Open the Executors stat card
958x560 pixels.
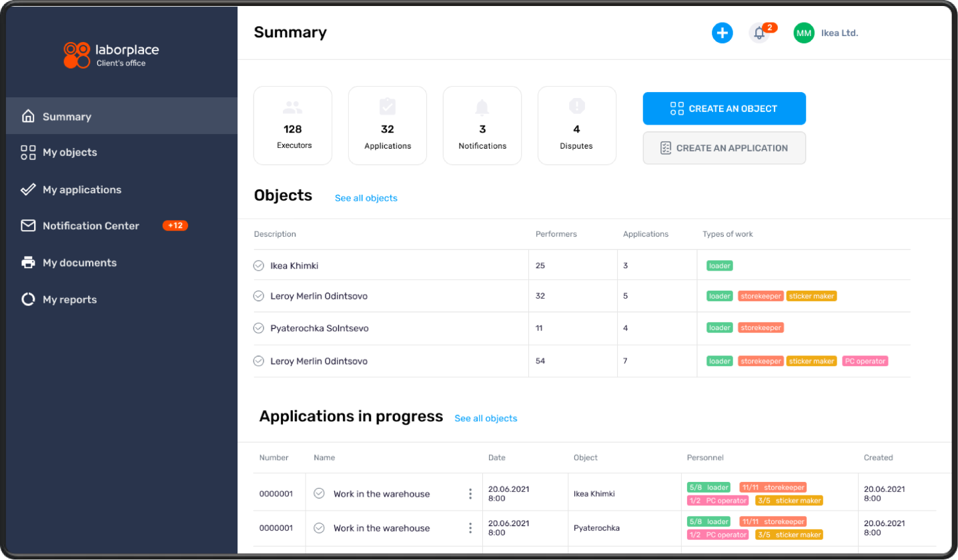(293, 125)
